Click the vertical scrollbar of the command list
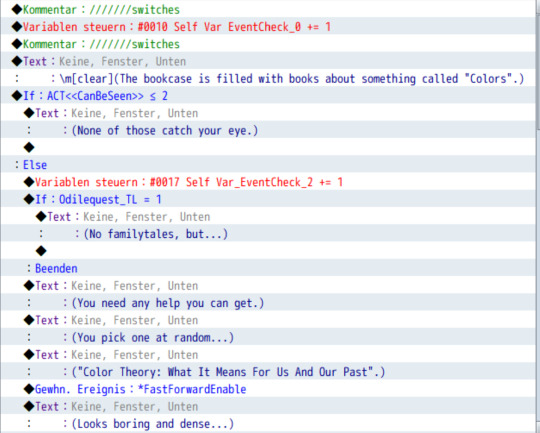The height and width of the screenshot is (433, 540). [x=538, y=216]
